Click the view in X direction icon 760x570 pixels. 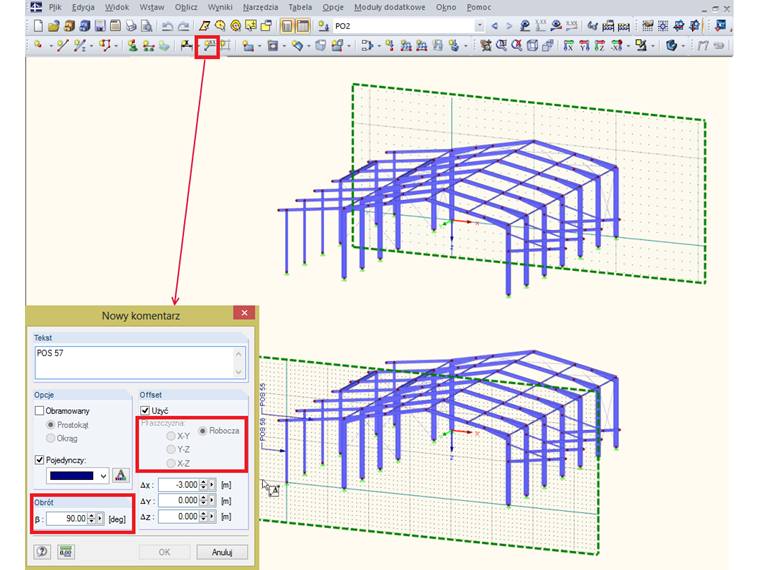pos(569,46)
